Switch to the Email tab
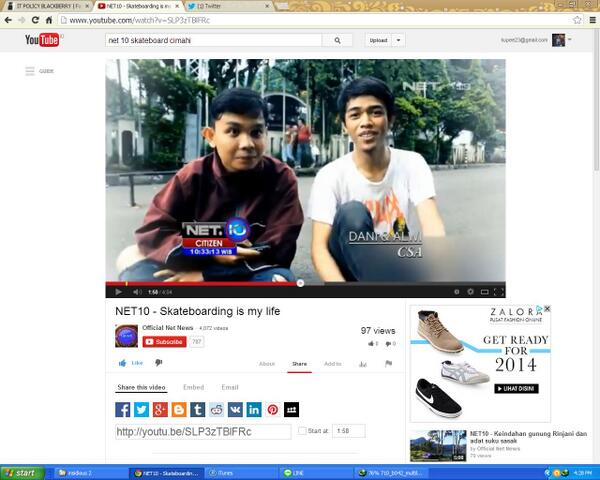The image size is (600, 480). [x=230, y=387]
